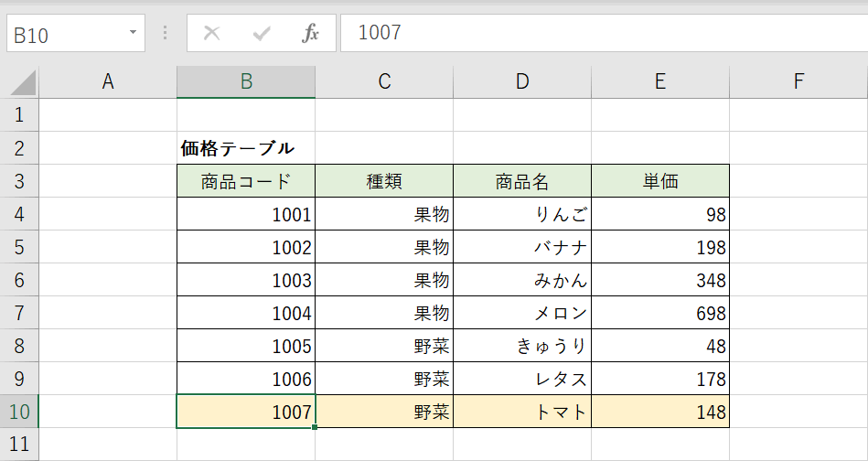Image resolution: width=868 pixels, height=461 pixels.
Task: Select cell containing 1001
Action: pos(246,214)
